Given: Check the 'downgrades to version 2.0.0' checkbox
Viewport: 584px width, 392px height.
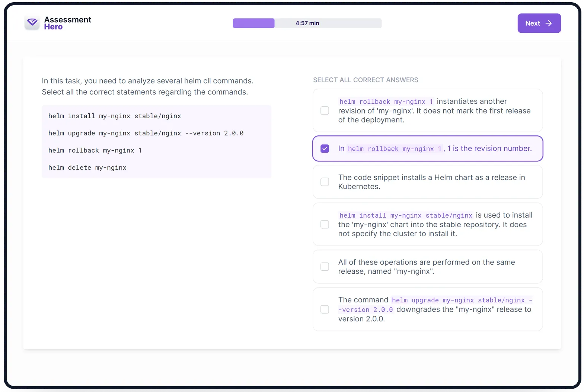Looking at the screenshot, I should point(325,309).
